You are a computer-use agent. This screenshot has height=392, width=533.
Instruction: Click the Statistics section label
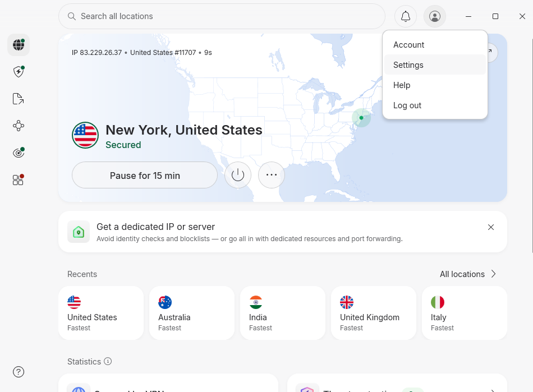click(84, 362)
